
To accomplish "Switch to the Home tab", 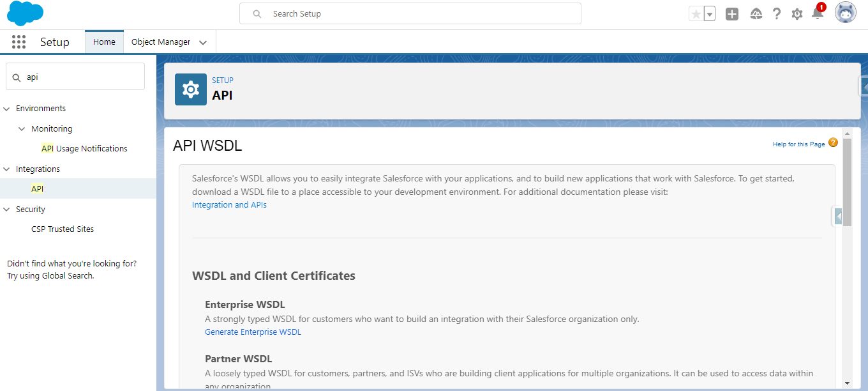I will pos(104,42).
